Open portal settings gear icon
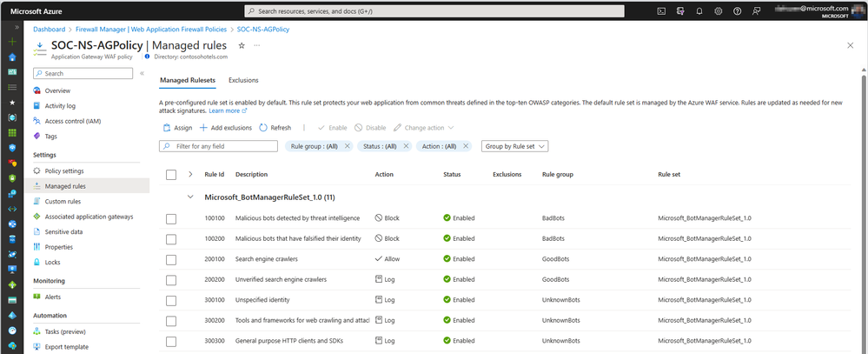The image size is (868, 354). pyautogui.click(x=719, y=11)
